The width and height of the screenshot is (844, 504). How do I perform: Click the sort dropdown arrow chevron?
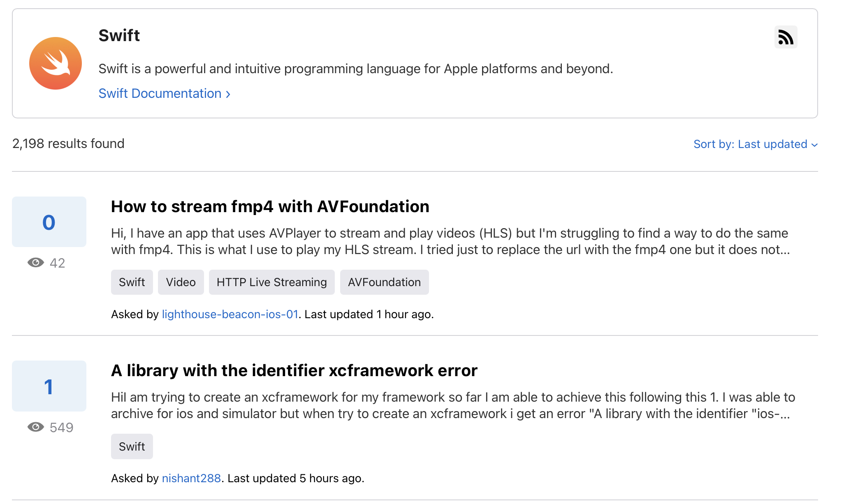(814, 145)
